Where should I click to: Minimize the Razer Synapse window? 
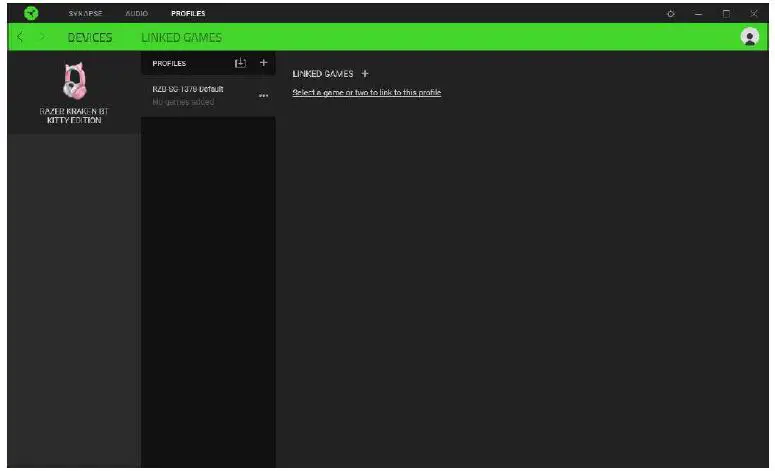(698, 14)
